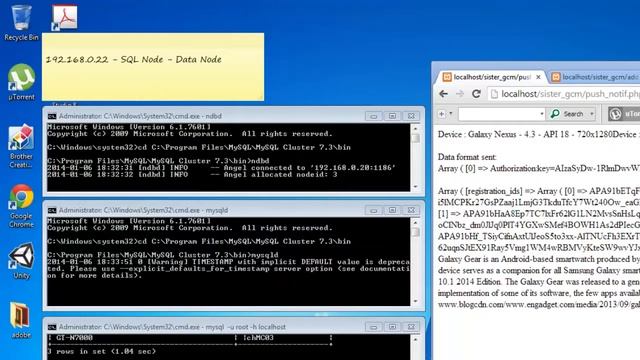Screen dimensions: 640x360
Task: Click scroll-up arrow in ndbd window
Action: [x=416, y=128]
